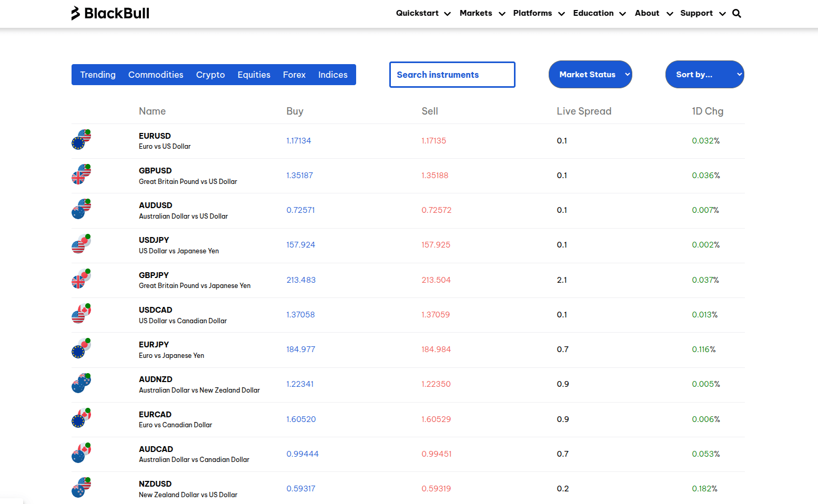Click GBPJPY live spread 2.1
The height and width of the screenshot is (504, 818).
(562, 280)
